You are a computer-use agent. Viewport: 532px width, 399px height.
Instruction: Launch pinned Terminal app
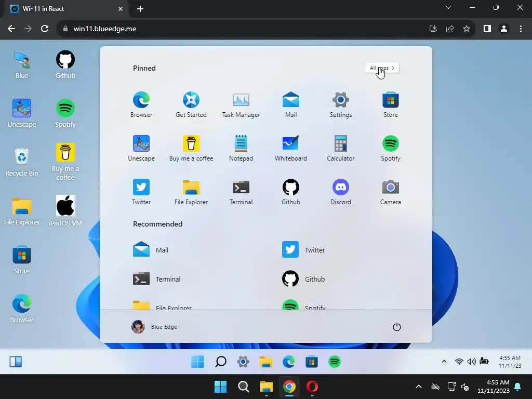tap(241, 192)
